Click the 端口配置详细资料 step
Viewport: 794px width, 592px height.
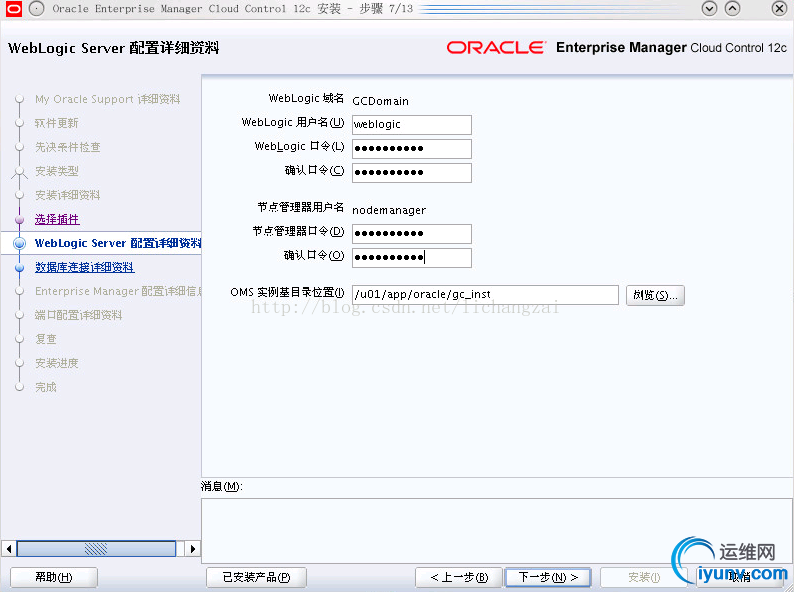click(78, 315)
